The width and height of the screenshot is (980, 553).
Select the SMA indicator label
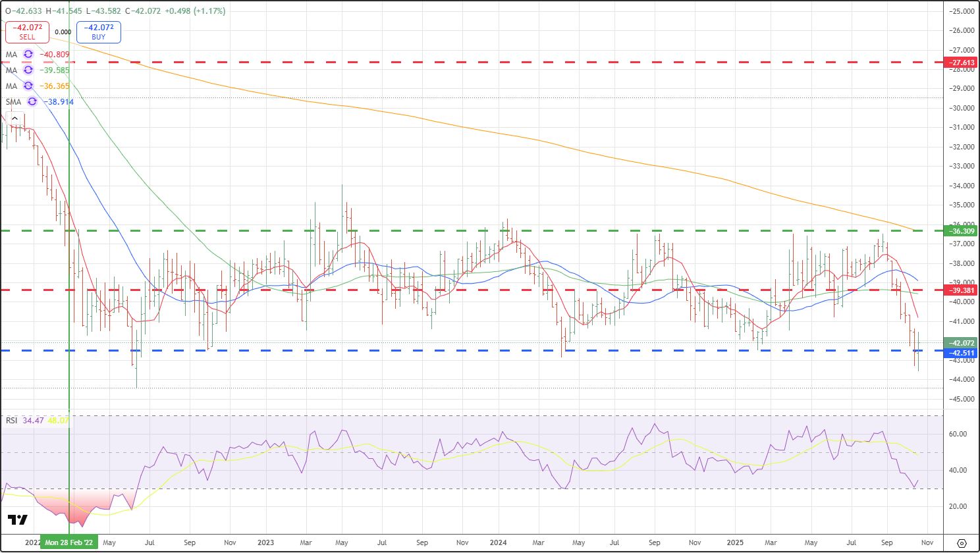coord(14,102)
